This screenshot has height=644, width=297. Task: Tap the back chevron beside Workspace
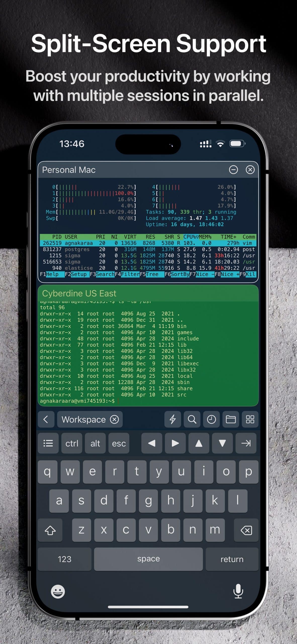pyautogui.click(x=46, y=419)
